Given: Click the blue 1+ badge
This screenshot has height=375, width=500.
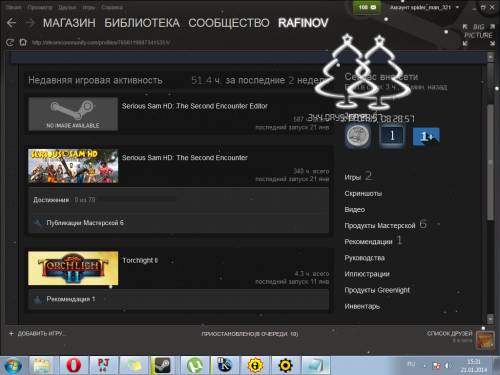Looking at the screenshot, I should pyautogui.click(x=426, y=136).
